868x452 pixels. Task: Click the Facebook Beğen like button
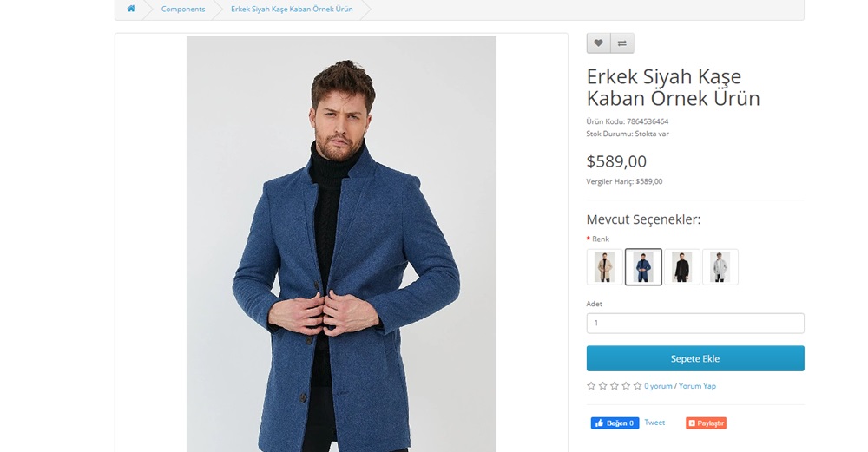615,423
